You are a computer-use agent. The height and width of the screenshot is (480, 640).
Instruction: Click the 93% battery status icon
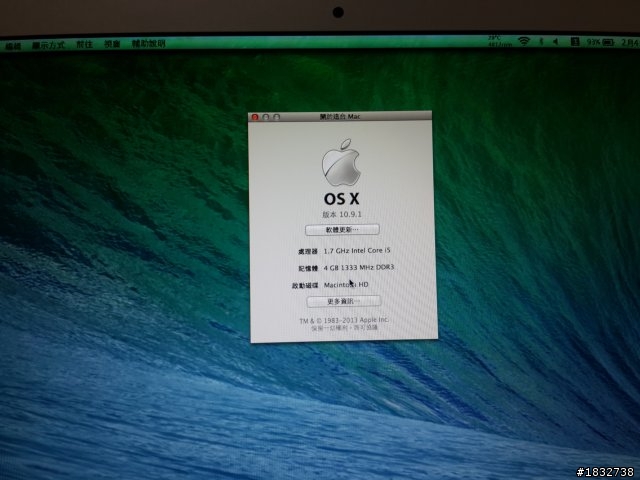click(x=600, y=42)
